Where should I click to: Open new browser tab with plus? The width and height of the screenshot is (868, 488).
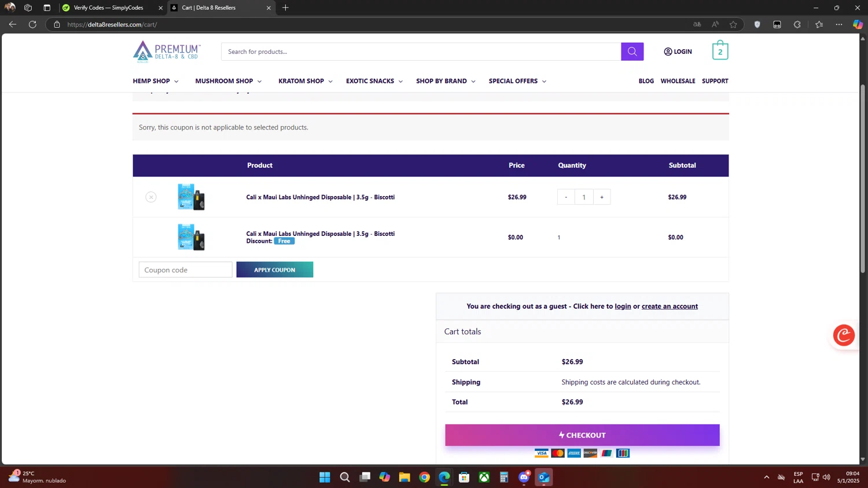[285, 8]
